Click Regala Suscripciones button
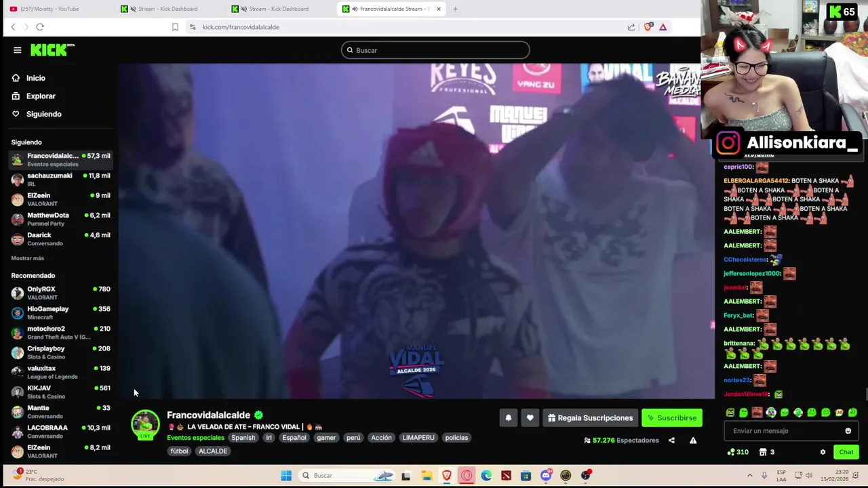Screen dimensions: 868x488 click(x=590, y=418)
